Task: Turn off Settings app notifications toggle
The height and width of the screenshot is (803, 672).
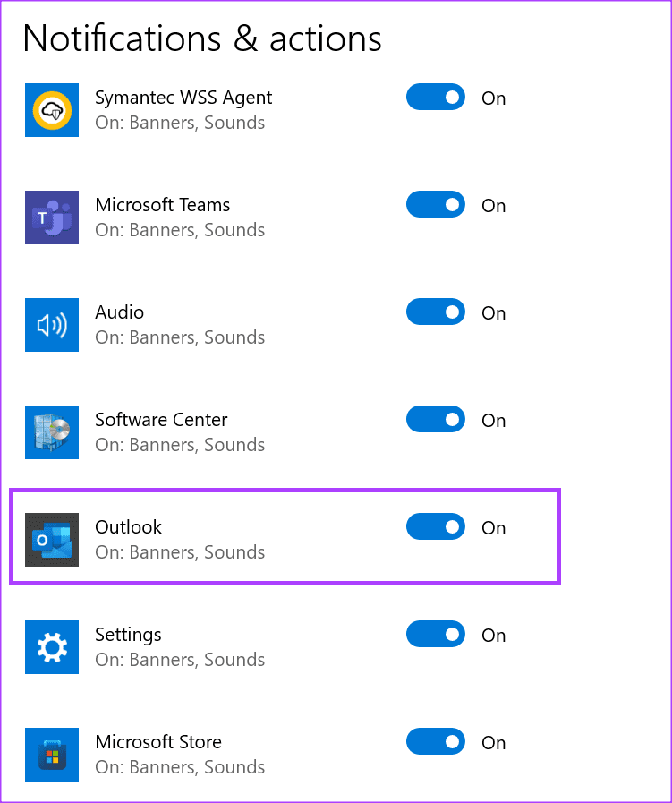Action: tap(436, 634)
